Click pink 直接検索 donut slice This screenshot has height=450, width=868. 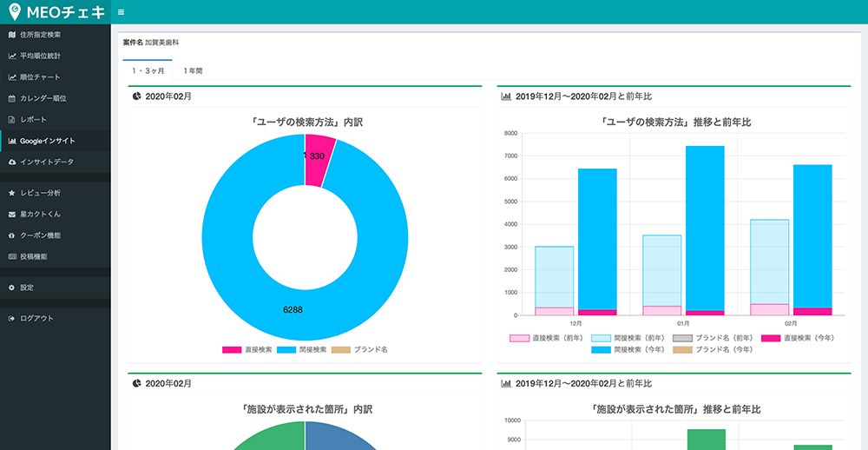pyautogui.click(x=318, y=160)
